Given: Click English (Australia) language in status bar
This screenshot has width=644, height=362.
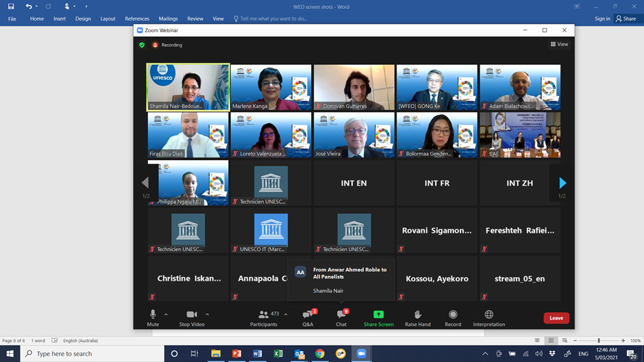Looking at the screenshot, I should (x=81, y=341).
